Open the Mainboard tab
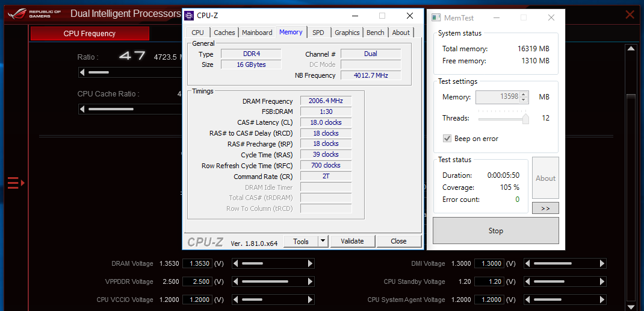Image resolution: width=644 pixels, height=311 pixels. [x=257, y=33]
